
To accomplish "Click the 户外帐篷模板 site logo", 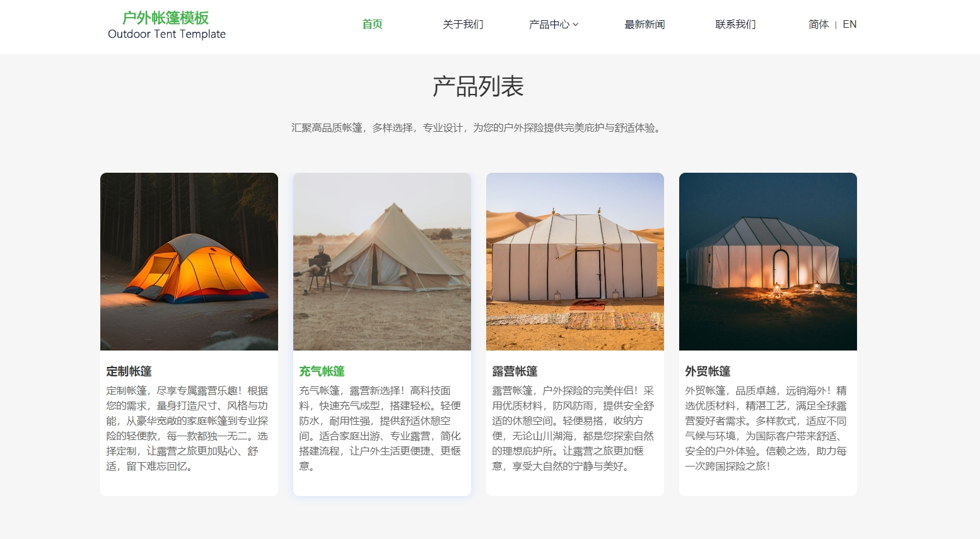I will point(166,25).
